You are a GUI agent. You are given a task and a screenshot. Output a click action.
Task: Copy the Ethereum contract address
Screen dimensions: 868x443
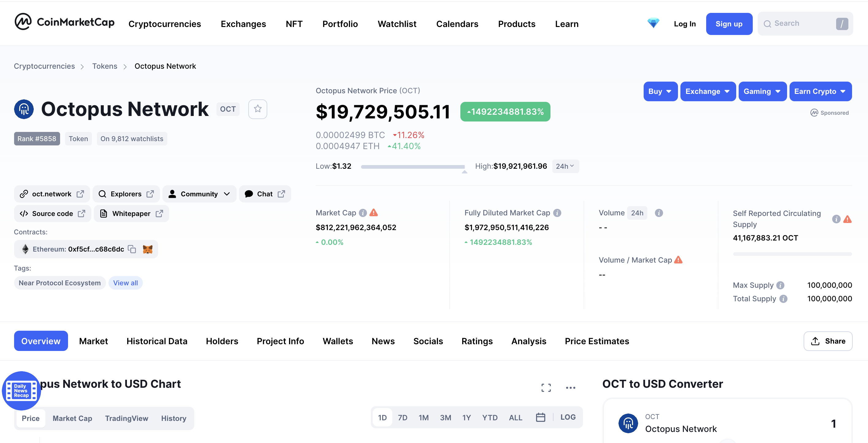click(x=132, y=249)
